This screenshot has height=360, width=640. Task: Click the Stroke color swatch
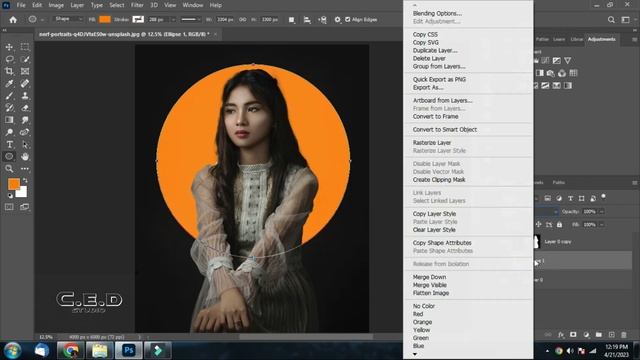click(138, 19)
